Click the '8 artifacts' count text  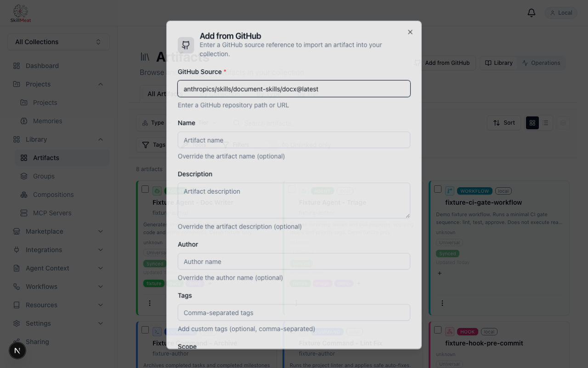point(149,169)
